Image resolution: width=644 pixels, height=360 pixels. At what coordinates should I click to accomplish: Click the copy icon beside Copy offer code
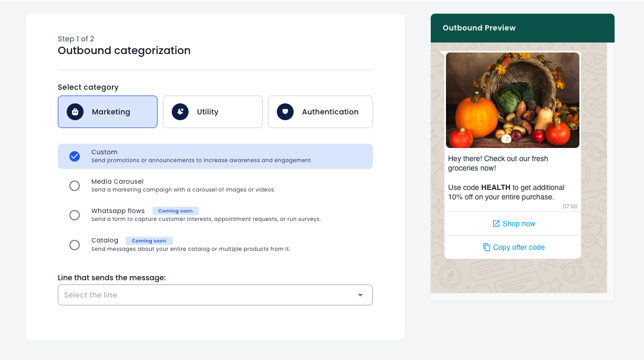click(x=486, y=247)
